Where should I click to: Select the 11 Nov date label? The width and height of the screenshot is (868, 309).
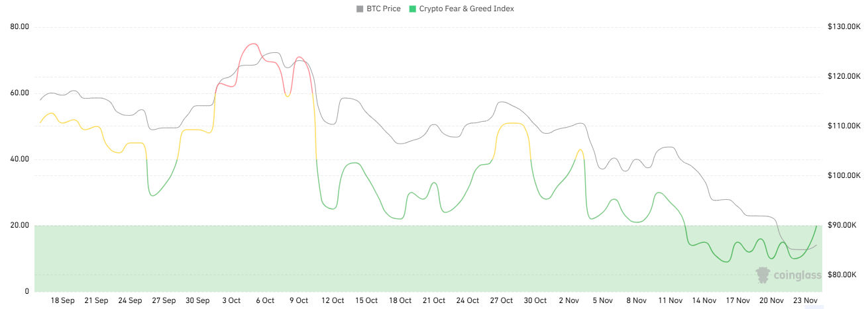tap(671, 300)
